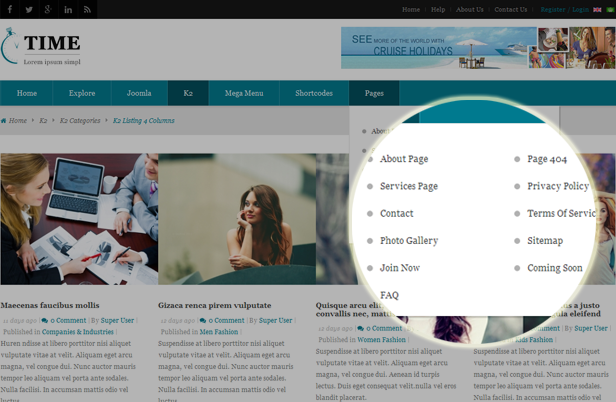This screenshot has height=402, width=616.
Task: Select Services Page from Pages menu
Action: (x=408, y=186)
